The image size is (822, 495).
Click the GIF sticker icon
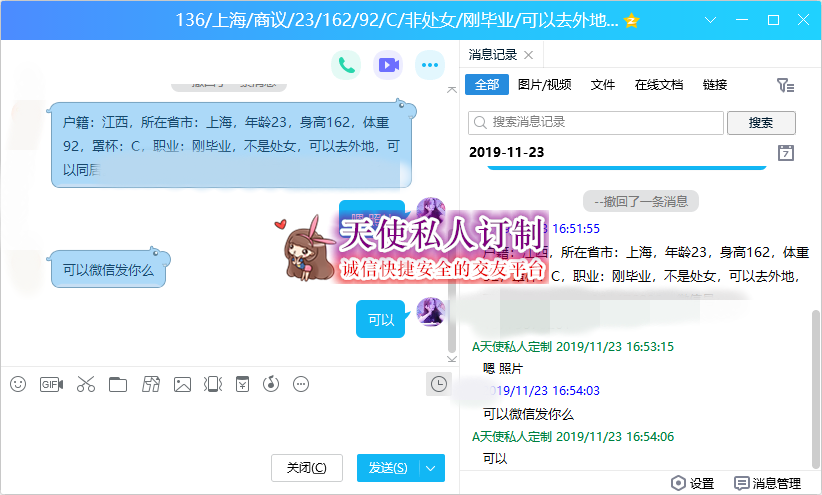tap(51, 384)
